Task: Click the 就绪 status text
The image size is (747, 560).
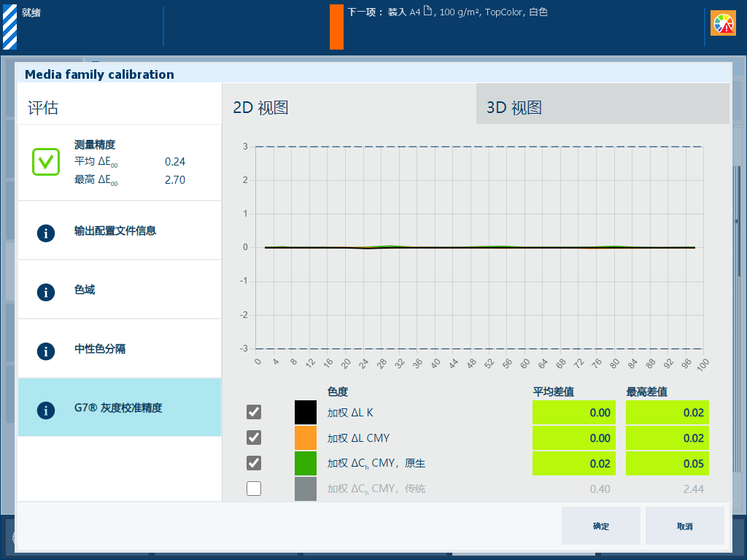Action: 31,12
